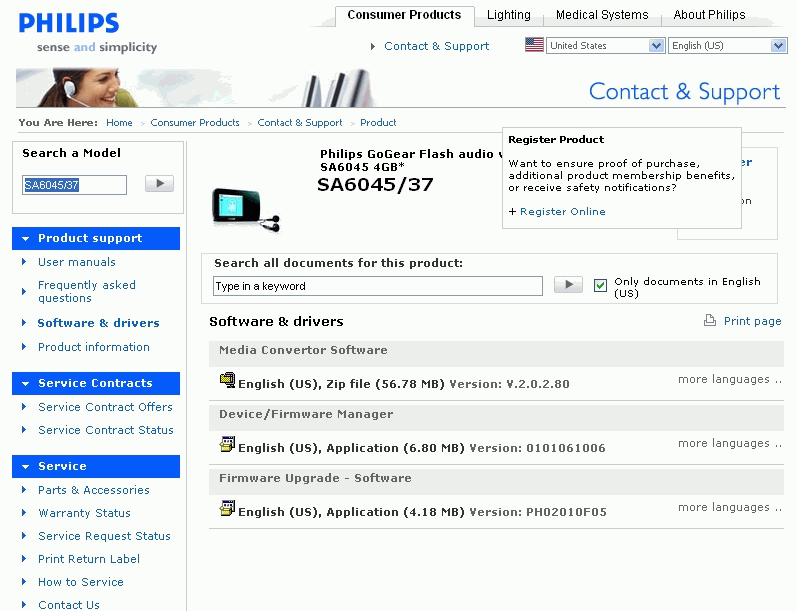797x611 pixels.
Task: Open Print Return Label link
Action: tap(89, 559)
